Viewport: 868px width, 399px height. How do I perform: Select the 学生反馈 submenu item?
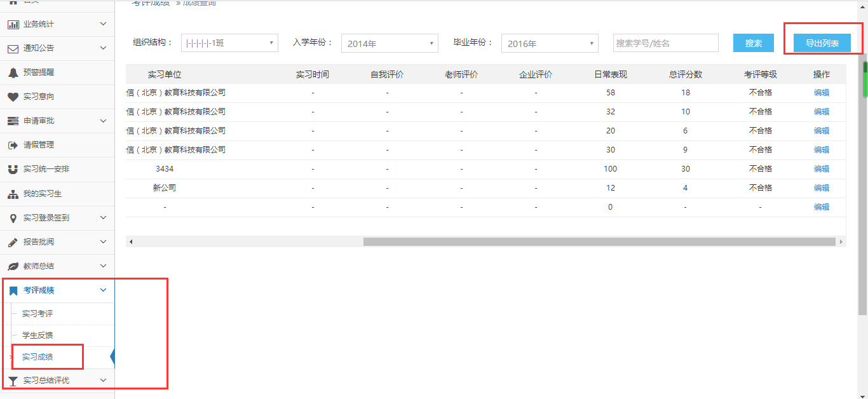click(x=37, y=335)
